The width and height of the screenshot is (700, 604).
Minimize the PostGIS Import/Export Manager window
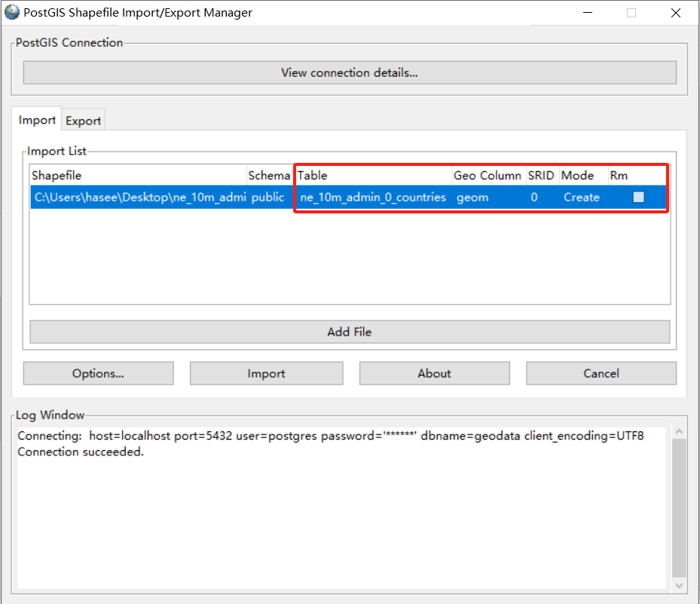point(588,13)
